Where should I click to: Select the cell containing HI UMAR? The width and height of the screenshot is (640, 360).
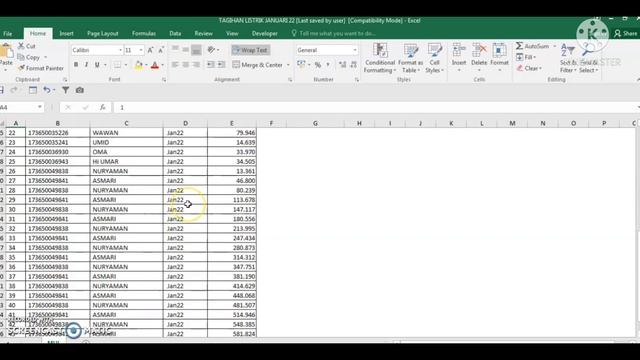click(126, 161)
